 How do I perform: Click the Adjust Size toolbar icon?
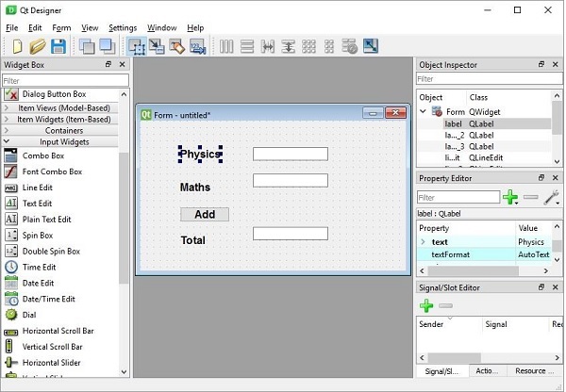click(x=370, y=46)
